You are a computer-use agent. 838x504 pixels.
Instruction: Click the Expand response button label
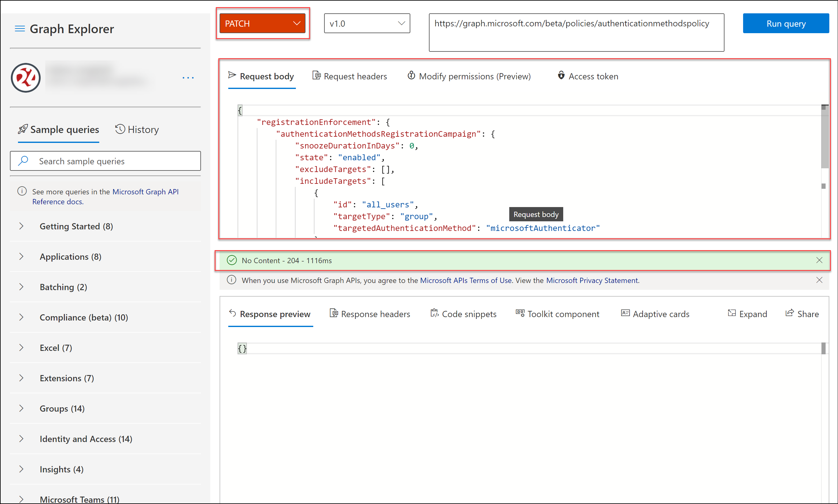(x=753, y=314)
